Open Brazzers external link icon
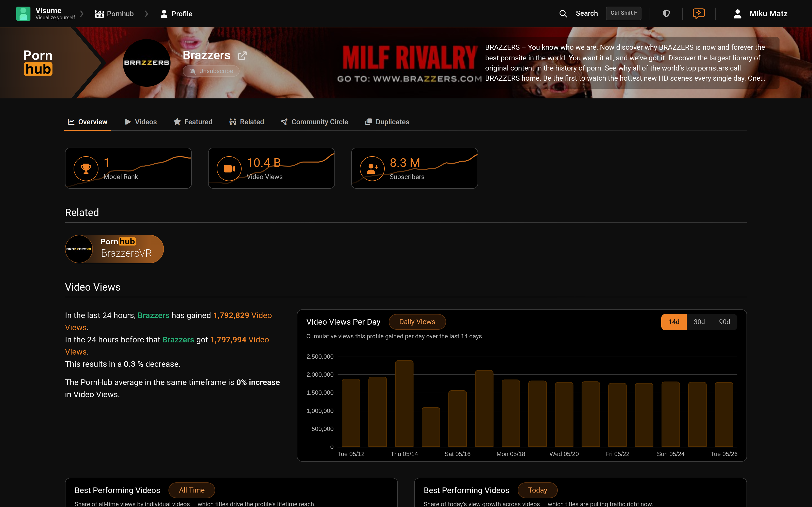Screen dimensions: 812x507 (242, 55)
